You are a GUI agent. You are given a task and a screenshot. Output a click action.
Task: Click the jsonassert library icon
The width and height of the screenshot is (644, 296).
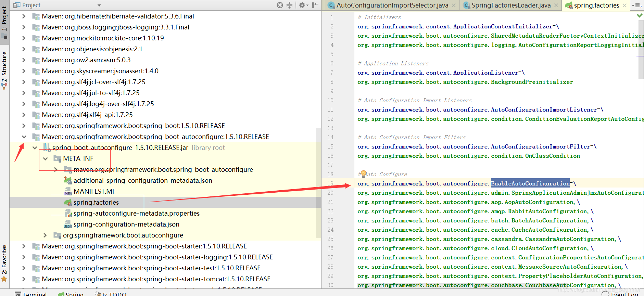(x=36, y=71)
